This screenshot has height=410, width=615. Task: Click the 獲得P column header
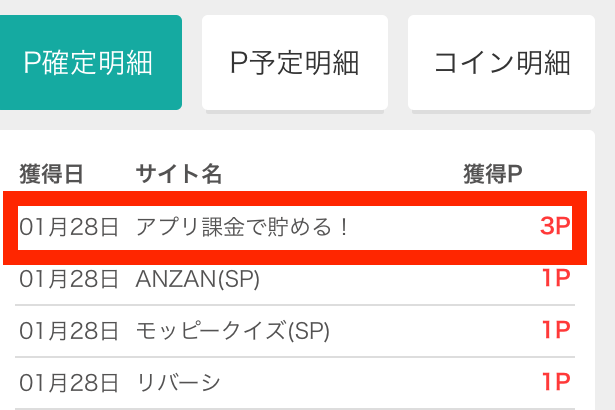coord(493,174)
